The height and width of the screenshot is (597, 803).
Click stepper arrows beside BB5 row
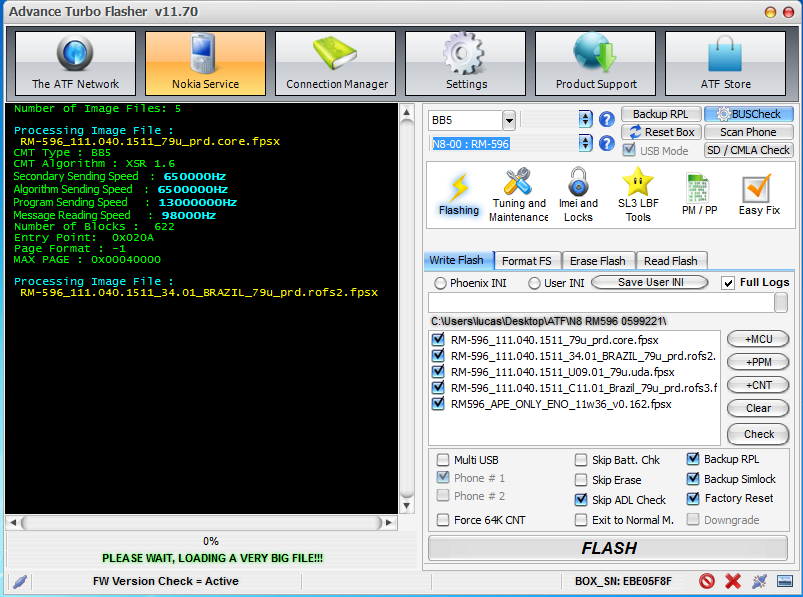(x=585, y=120)
